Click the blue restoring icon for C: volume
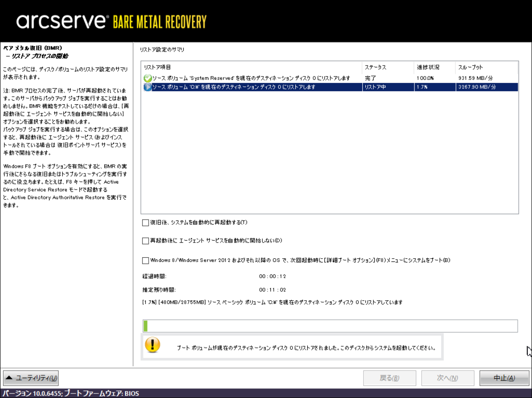 coord(148,87)
